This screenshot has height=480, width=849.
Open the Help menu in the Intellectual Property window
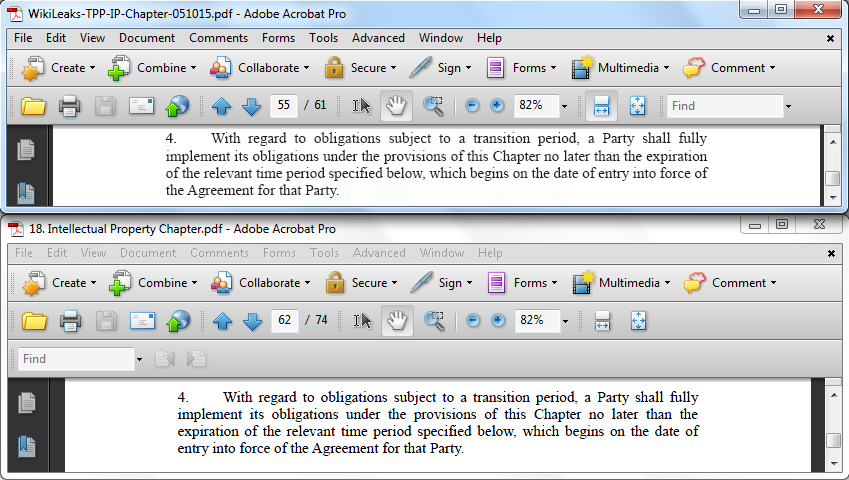click(x=490, y=253)
